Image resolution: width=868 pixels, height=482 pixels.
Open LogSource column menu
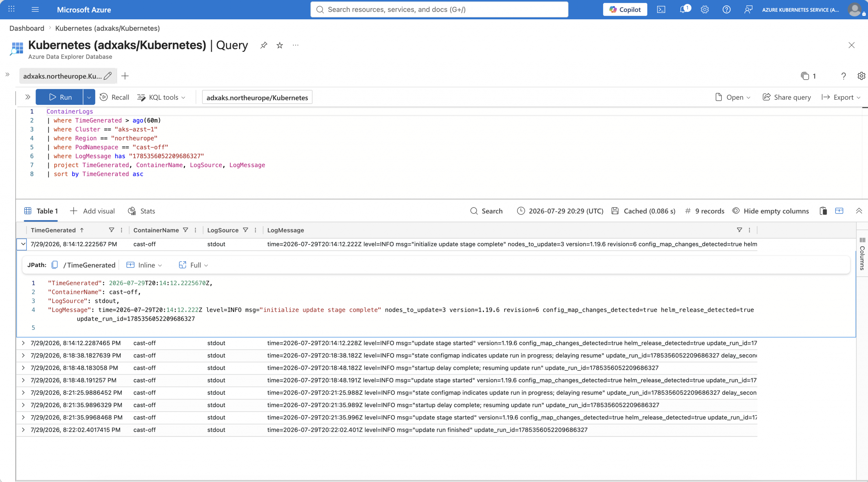256,230
